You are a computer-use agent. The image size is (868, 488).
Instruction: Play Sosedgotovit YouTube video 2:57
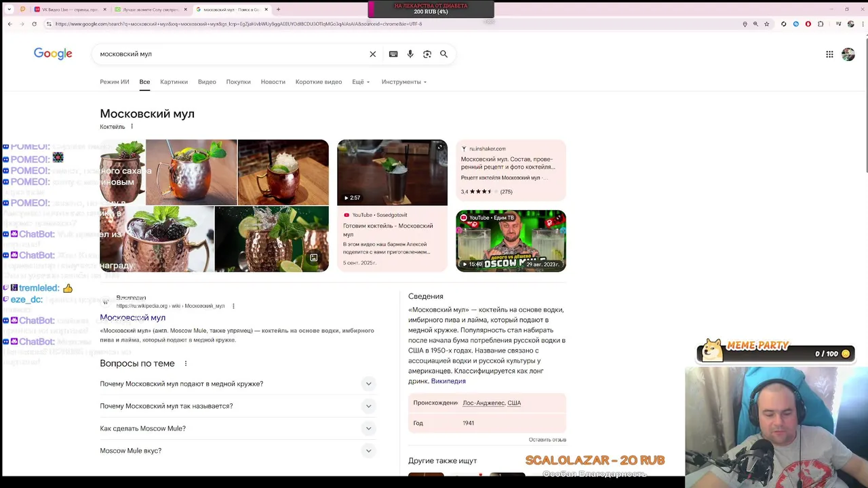[x=392, y=172]
